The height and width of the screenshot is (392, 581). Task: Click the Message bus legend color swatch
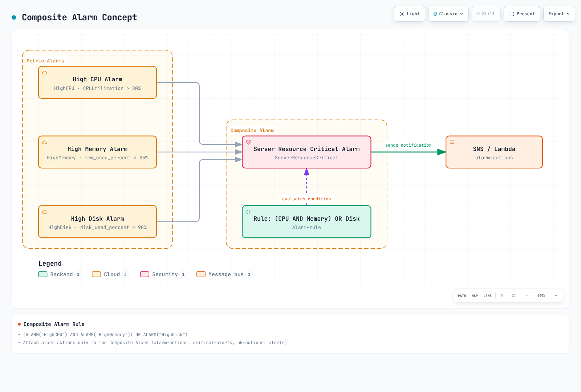(201, 274)
